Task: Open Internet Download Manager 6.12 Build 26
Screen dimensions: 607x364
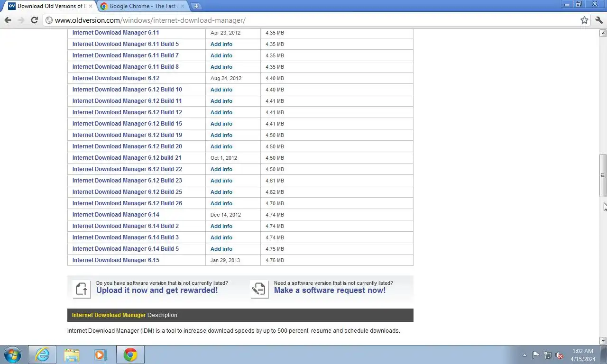Action: coord(127,203)
